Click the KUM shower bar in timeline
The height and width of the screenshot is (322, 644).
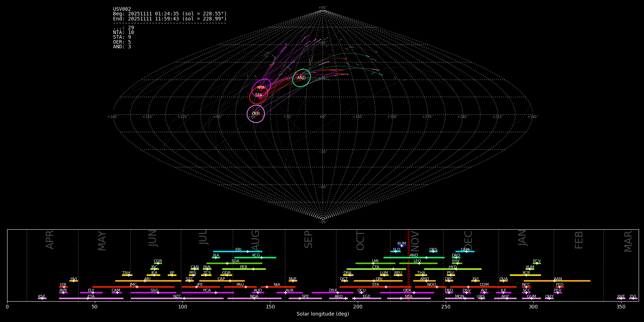[x=402, y=246]
